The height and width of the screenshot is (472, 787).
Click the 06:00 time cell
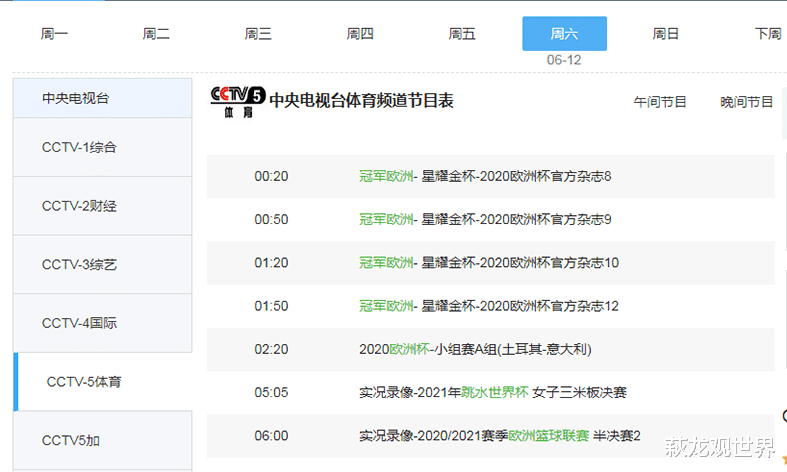click(271, 435)
